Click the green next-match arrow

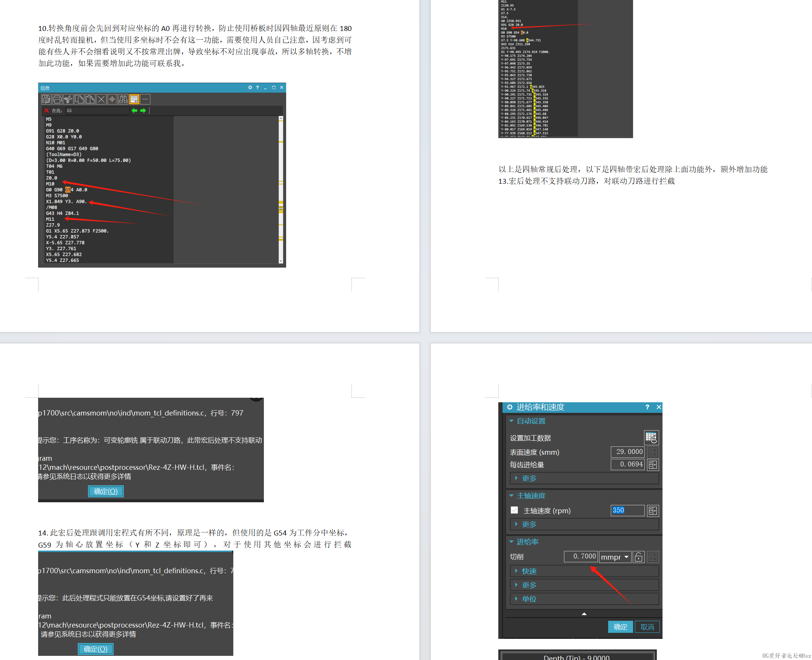click(143, 111)
